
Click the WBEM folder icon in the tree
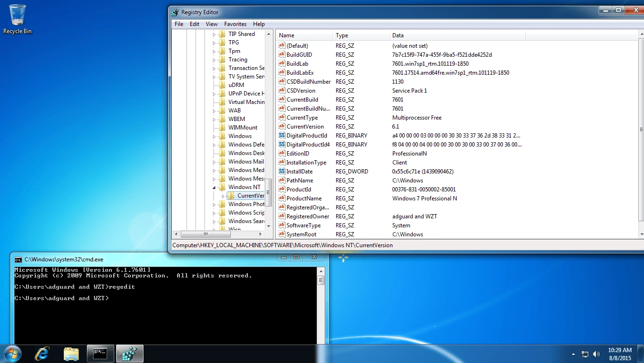click(222, 119)
